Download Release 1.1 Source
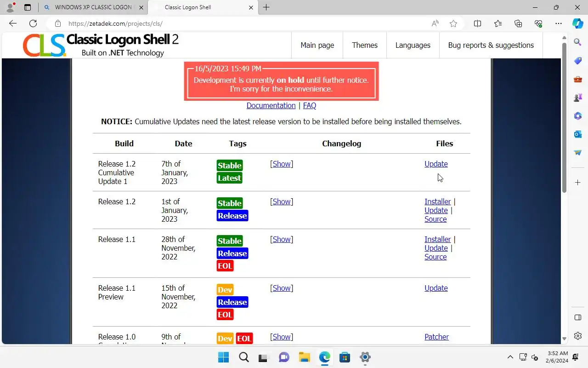588x368 pixels. [435, 257]
